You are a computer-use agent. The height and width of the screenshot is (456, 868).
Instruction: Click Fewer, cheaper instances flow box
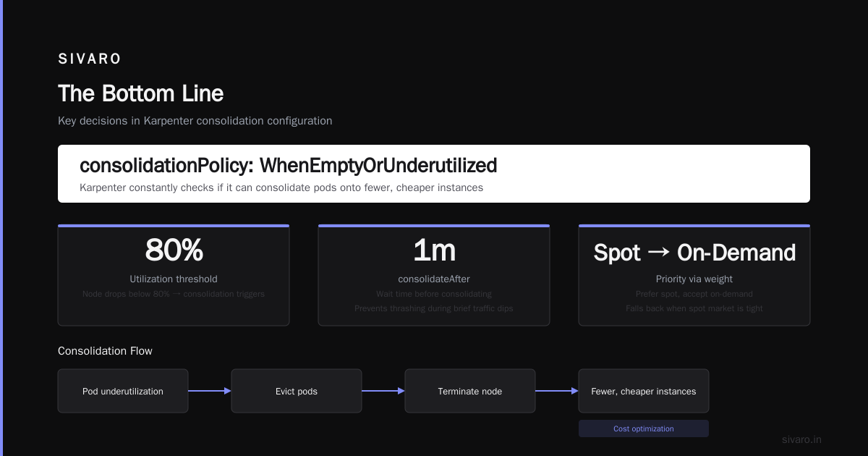644,391
